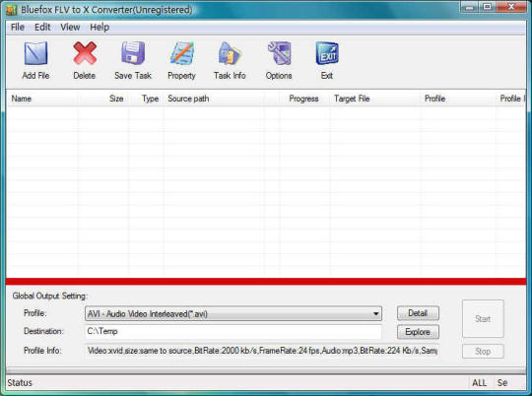Screen dimensions: 532x396
Task: Click the Start button
Action: point(483,318)
